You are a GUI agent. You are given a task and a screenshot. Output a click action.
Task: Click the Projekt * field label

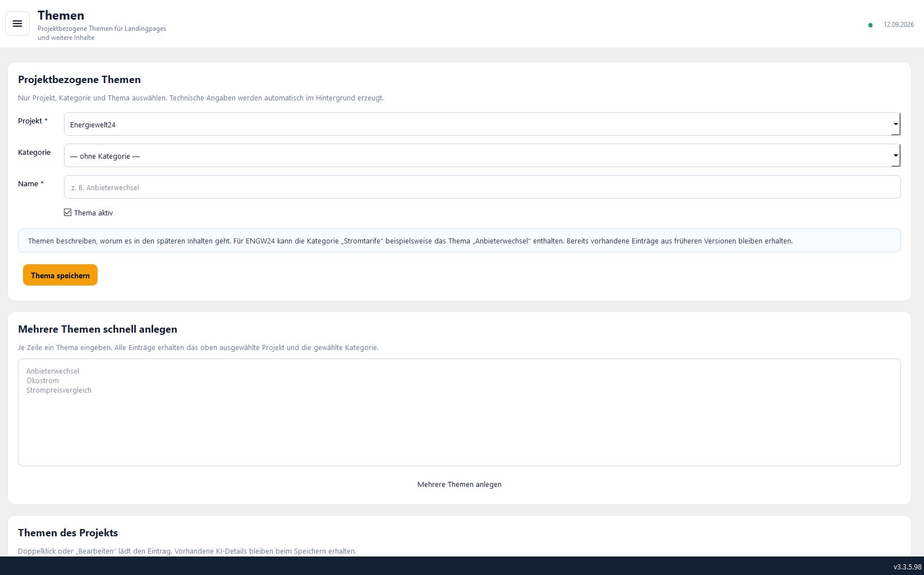tap(33, 121)
